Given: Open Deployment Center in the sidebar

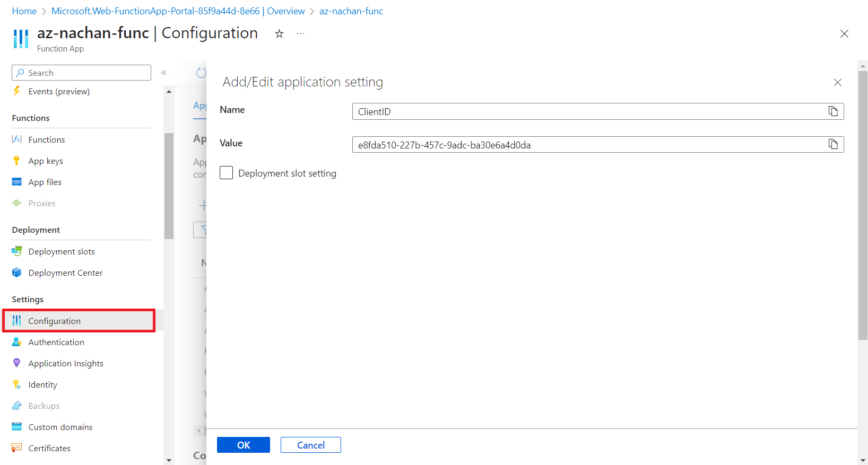Looking at the screenshot, I should tap(65, 273).
